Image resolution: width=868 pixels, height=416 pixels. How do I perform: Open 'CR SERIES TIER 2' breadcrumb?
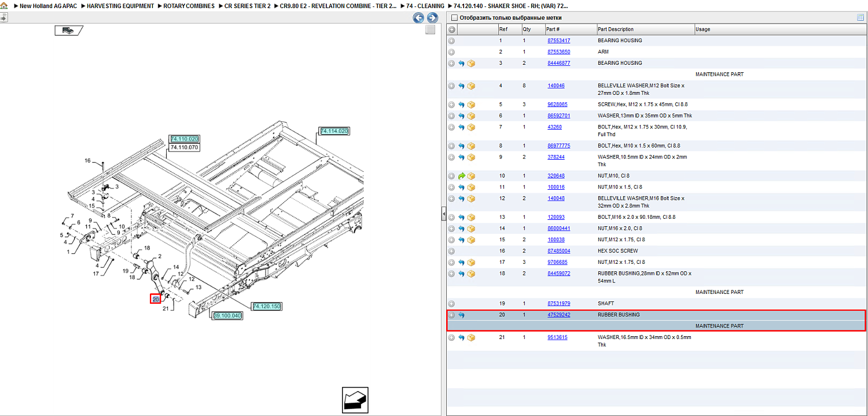tap(247, 6)
